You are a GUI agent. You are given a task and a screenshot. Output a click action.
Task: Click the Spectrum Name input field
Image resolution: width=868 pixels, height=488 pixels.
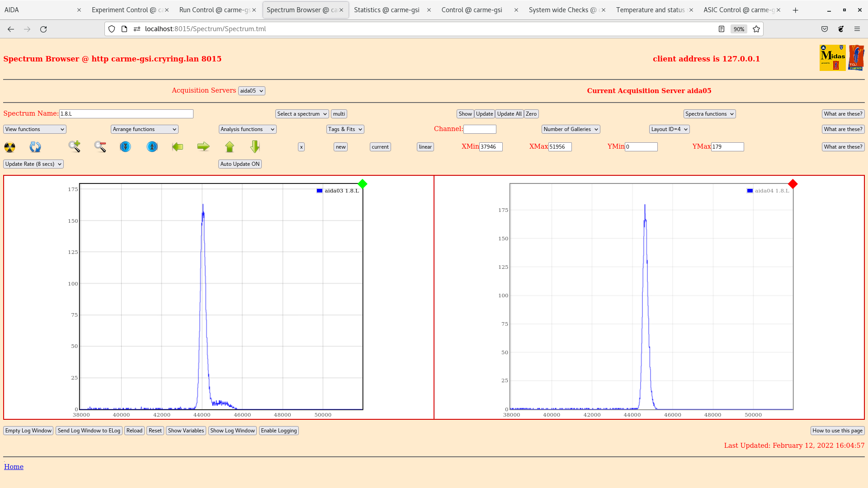tap(126, 114)
